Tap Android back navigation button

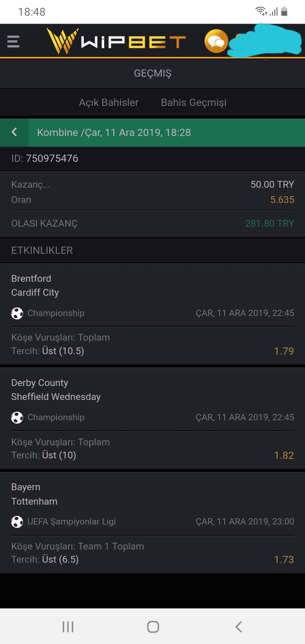238,627
